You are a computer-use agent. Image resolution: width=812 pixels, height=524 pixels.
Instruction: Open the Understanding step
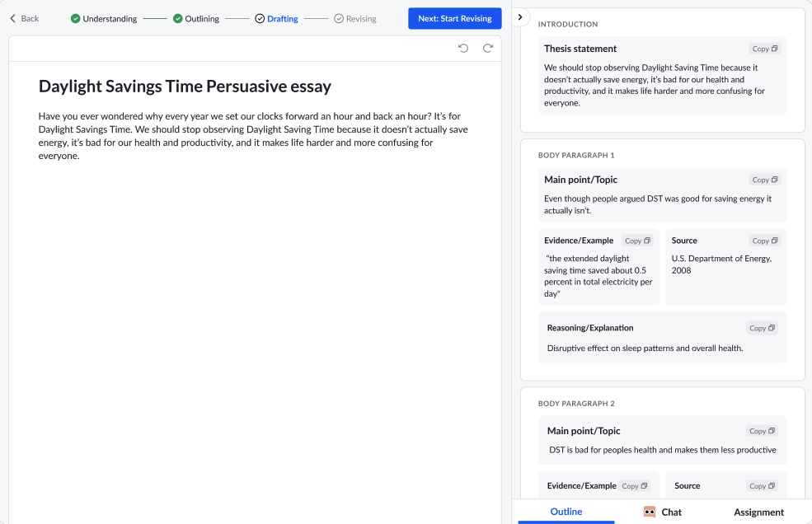click(x=104, y=19)
